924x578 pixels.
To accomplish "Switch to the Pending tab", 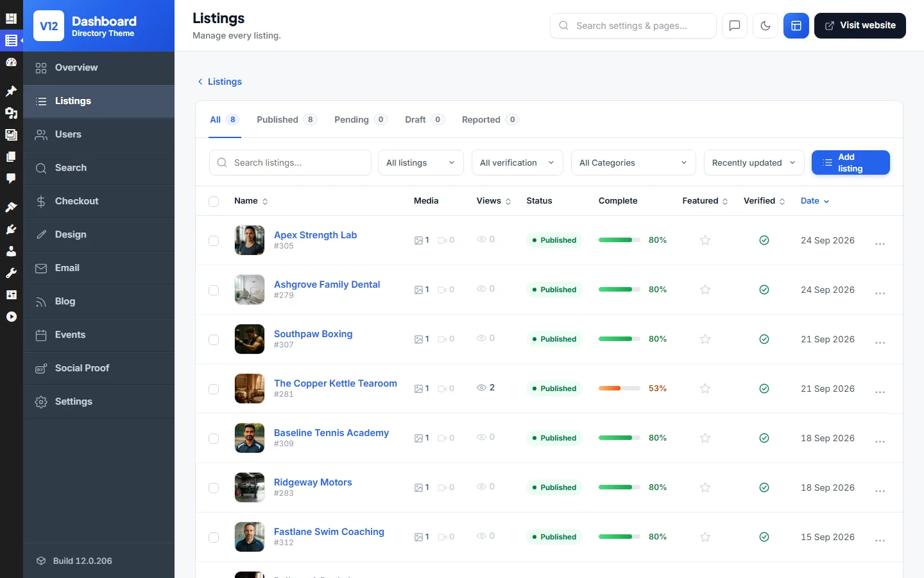I will tap(361, 119).
